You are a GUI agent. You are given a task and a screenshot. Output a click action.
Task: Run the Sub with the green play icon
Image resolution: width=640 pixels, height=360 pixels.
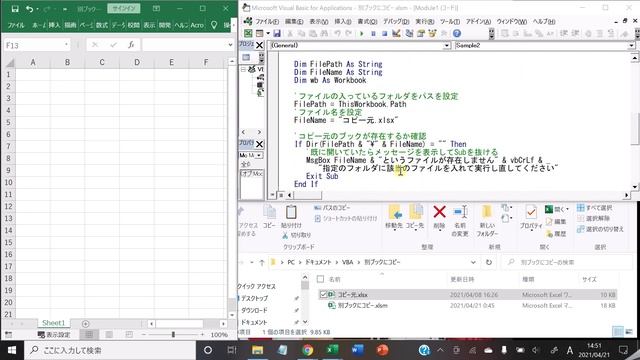point(361,33)
